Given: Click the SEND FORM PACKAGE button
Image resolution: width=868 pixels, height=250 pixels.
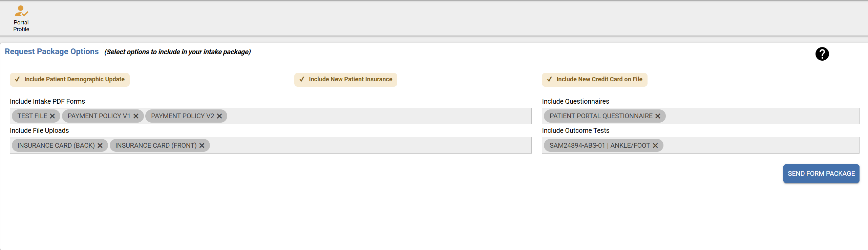Looking at the screenshot, I should (821, 174).
